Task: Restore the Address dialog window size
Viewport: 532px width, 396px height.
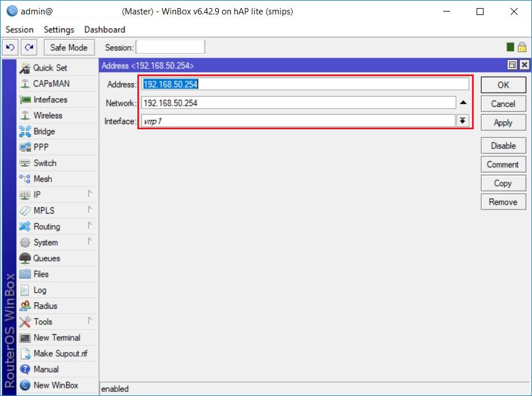Action: point(512,65)
